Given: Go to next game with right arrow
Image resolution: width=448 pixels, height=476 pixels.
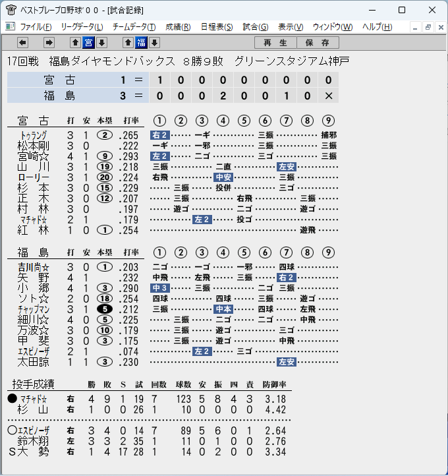Looking at the screenshot, I should [49, 43].
